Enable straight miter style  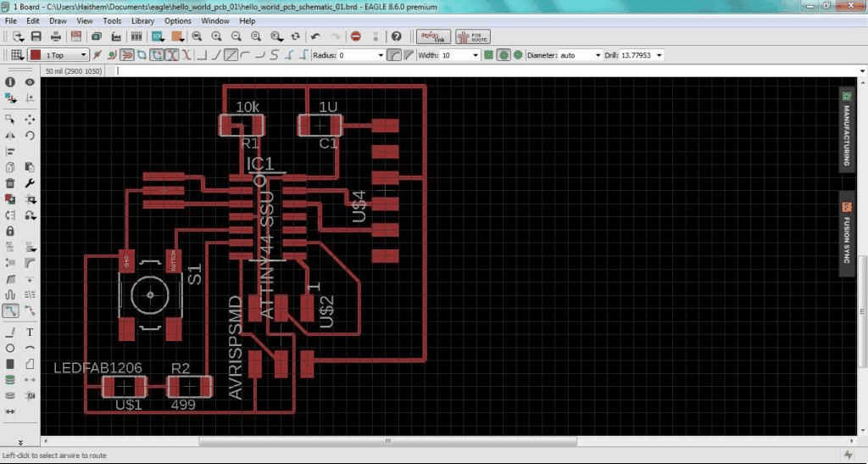click(x=409, y=55)
